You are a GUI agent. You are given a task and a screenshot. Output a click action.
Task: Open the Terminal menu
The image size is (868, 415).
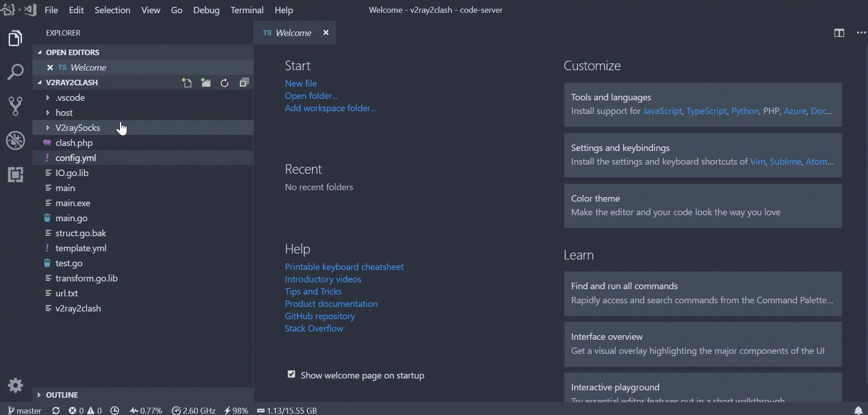[x=247, y=10]
